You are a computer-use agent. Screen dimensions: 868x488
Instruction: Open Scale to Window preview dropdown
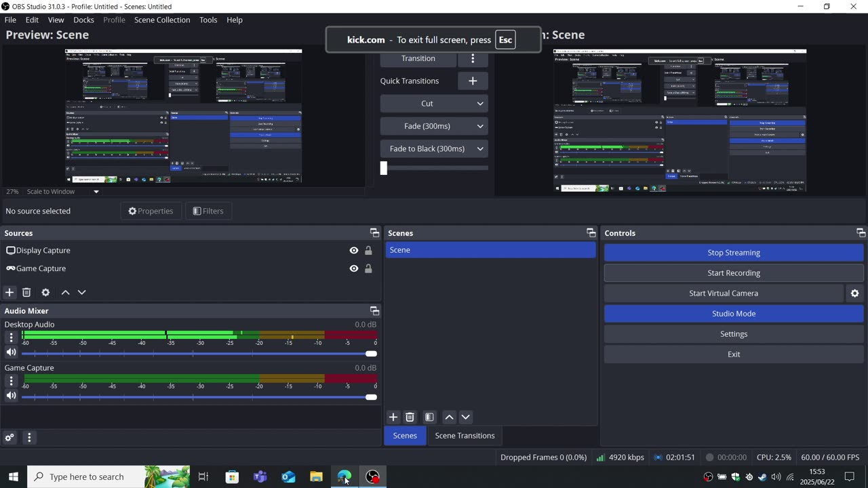click(62, 191)
